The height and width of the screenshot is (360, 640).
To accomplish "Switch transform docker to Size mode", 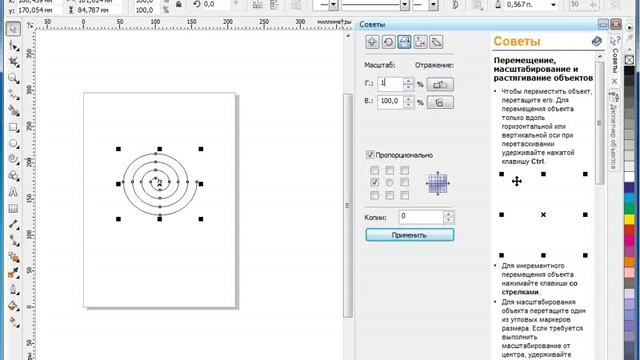I will [420, 42].
